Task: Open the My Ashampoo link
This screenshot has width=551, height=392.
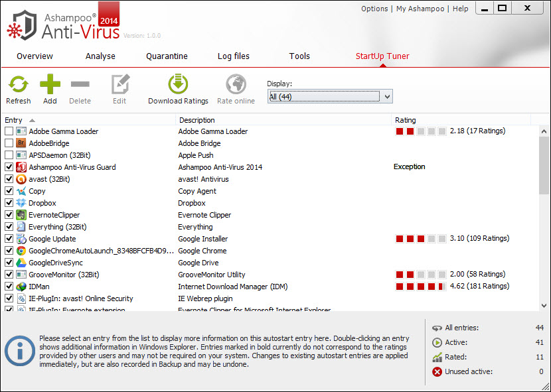Action: pyautogui.click(x=420, y=9)
